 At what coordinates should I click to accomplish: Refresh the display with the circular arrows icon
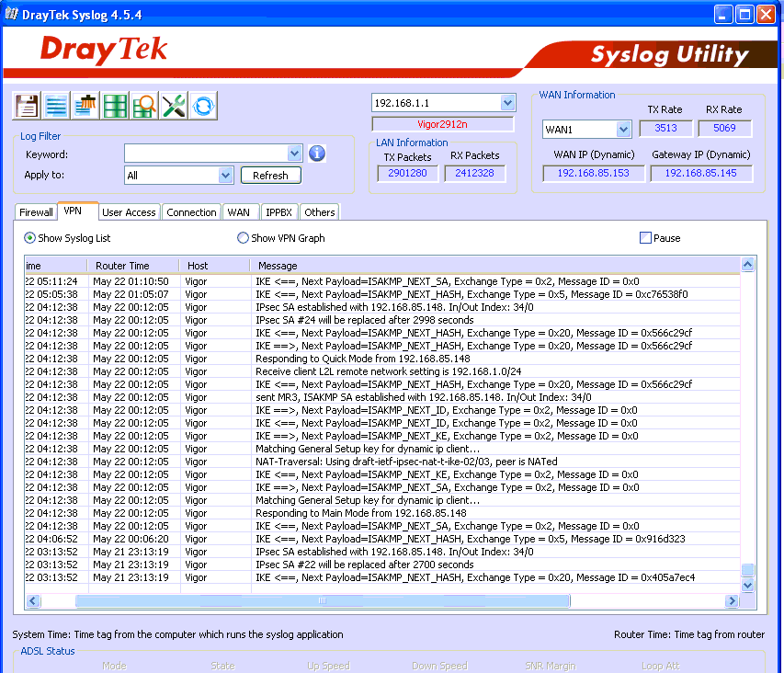[x=203, y=106]
